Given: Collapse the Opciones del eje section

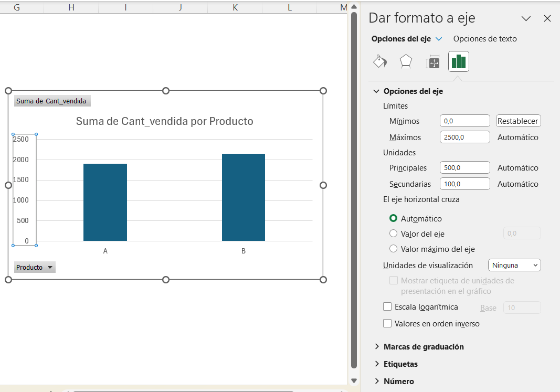Looking at the screenshot, I should pos(376,91).
